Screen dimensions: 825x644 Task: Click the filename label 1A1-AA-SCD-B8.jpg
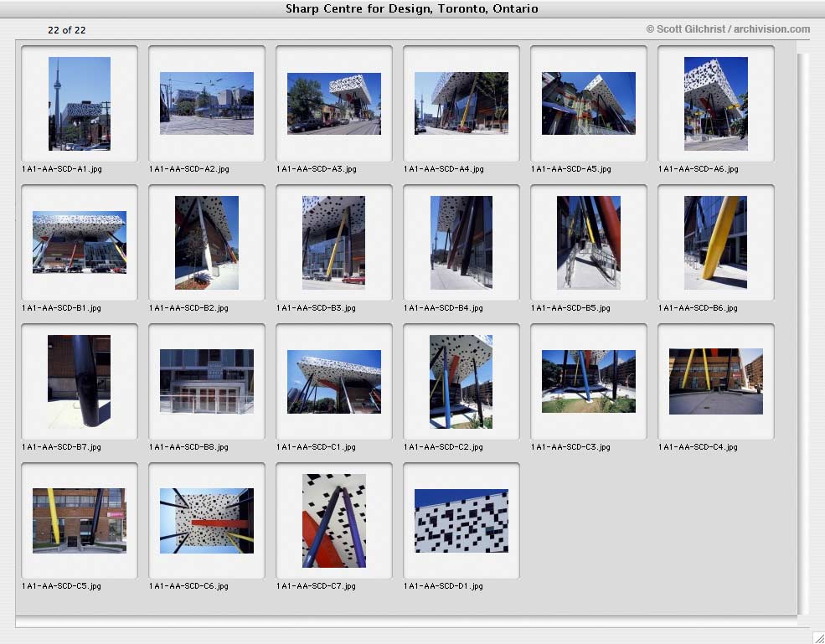189,446
